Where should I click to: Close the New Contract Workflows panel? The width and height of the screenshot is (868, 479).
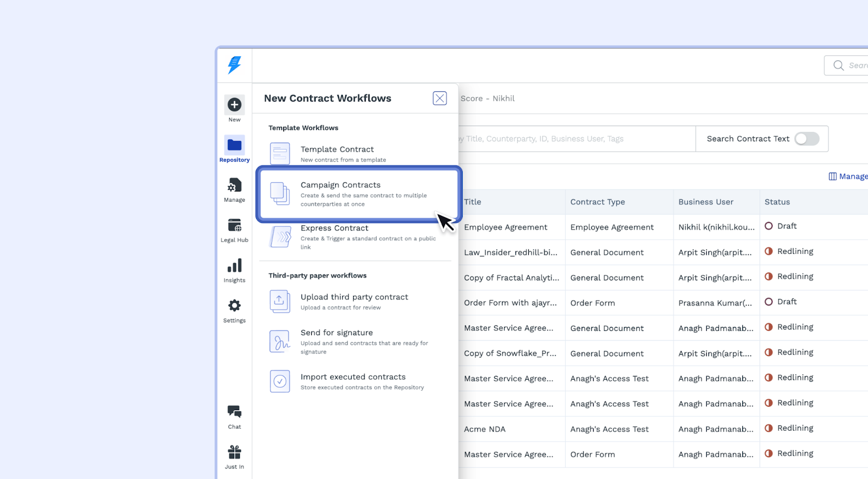(439, 98)
